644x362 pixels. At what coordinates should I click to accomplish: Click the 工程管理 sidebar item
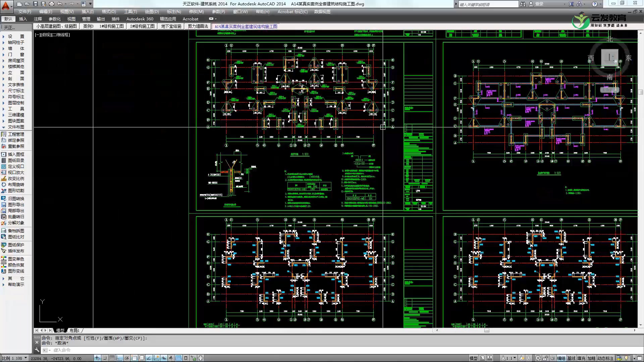coord(16,134)
